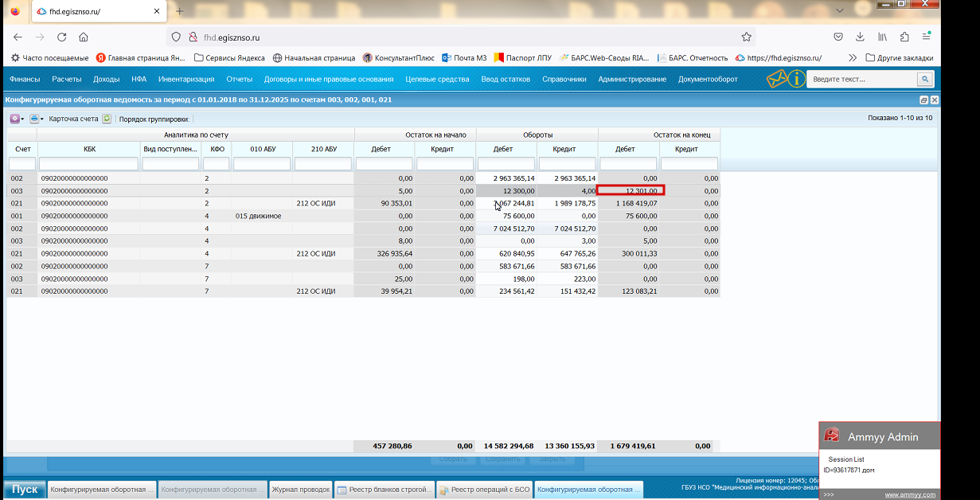Open the Доходы menu
980x500 pixels.
point(106,80)
